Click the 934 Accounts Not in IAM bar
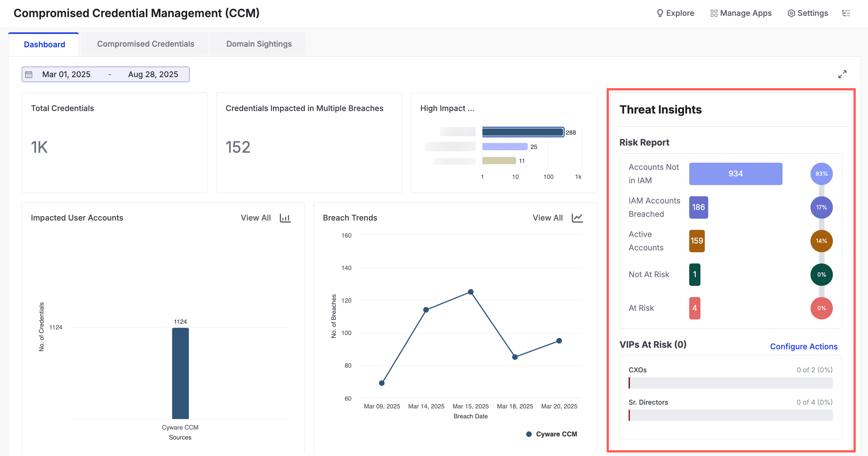The height and width of the screenshot is (456, 868). click(x=735, y=174)
